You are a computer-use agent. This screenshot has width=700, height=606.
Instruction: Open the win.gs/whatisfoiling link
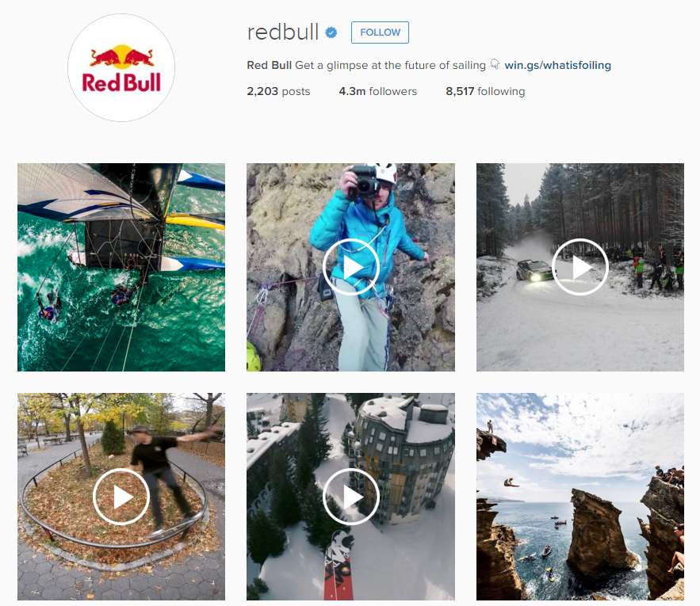(x=557, y=65)
